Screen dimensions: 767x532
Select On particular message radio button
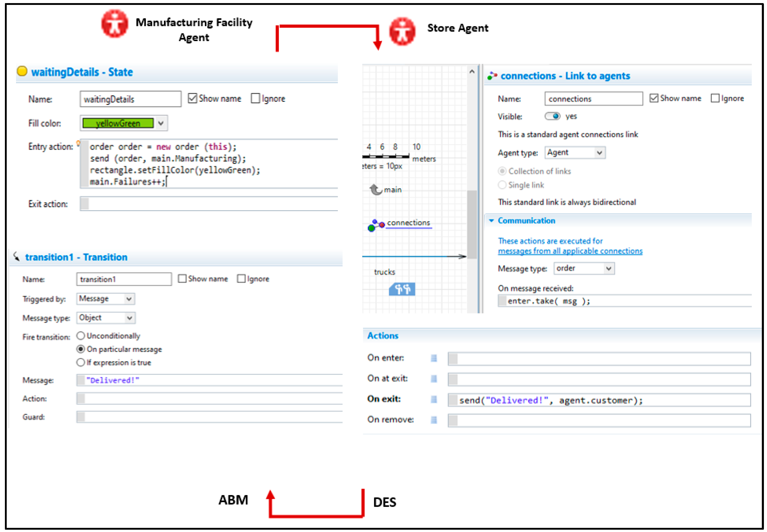click(81, 349)
